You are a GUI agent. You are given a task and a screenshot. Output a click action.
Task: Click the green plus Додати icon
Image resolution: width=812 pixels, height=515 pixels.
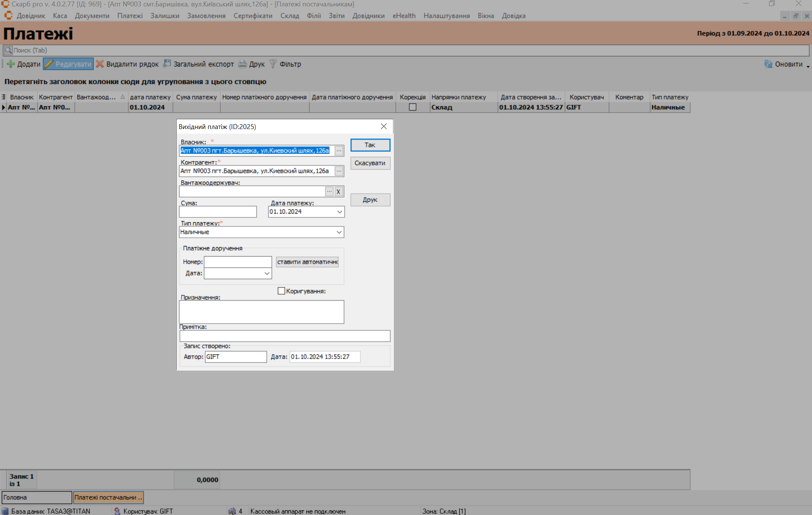pyautogui.click(x=11, y=64)
